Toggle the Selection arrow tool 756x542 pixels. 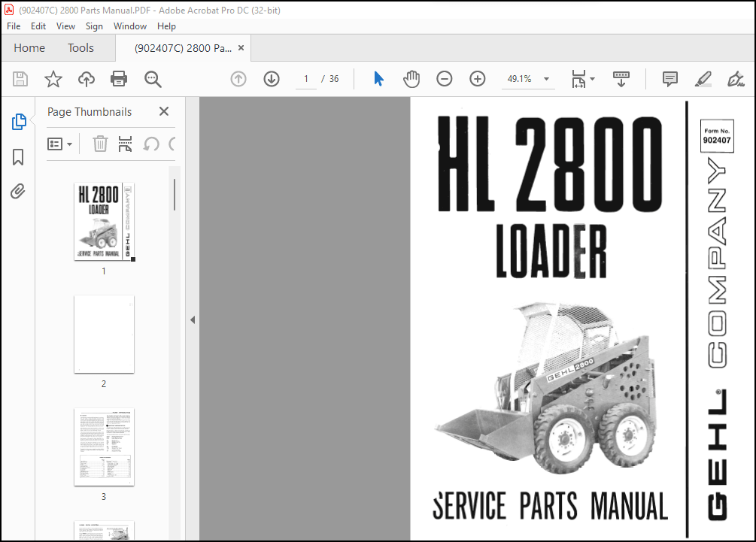tap(378, 78)
